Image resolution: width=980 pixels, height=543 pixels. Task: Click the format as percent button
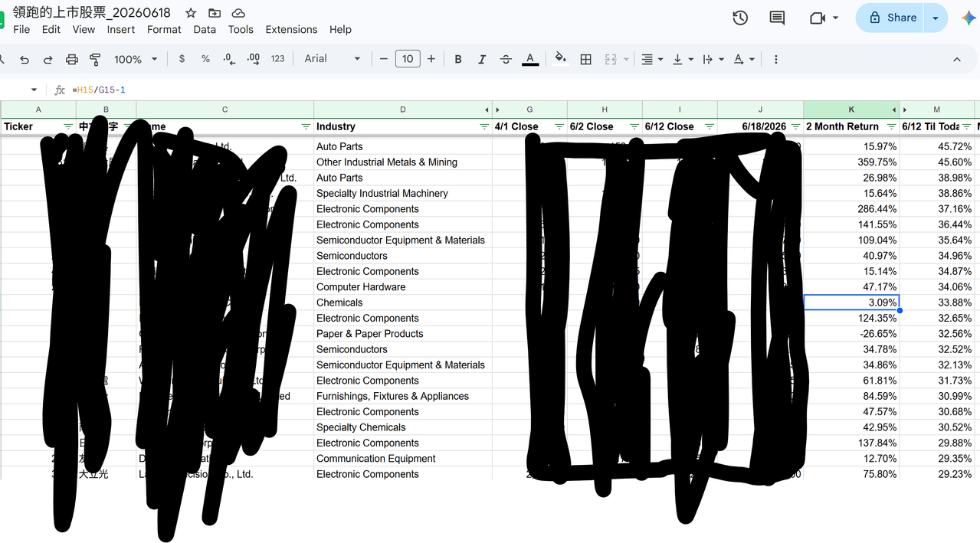205,59
